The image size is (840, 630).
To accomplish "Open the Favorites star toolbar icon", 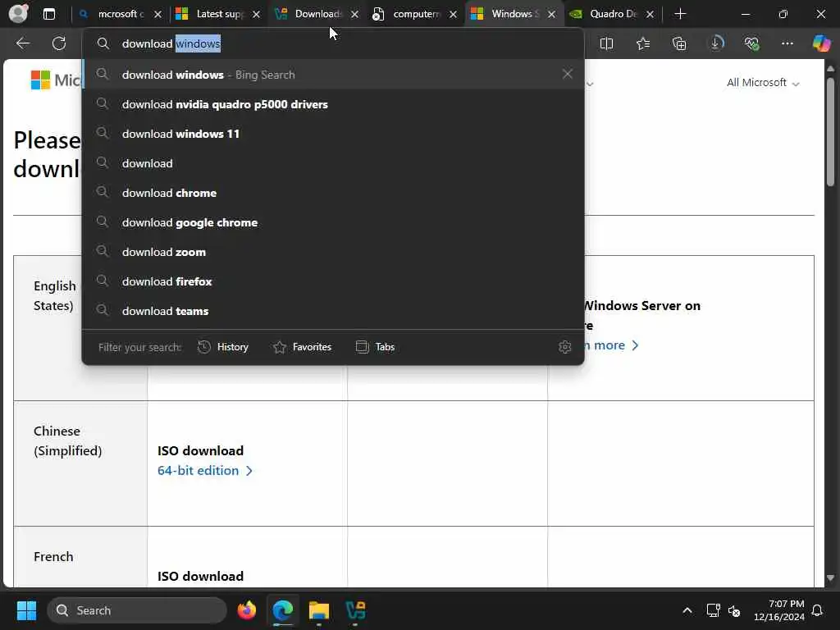I will click(x=643, y=43).
